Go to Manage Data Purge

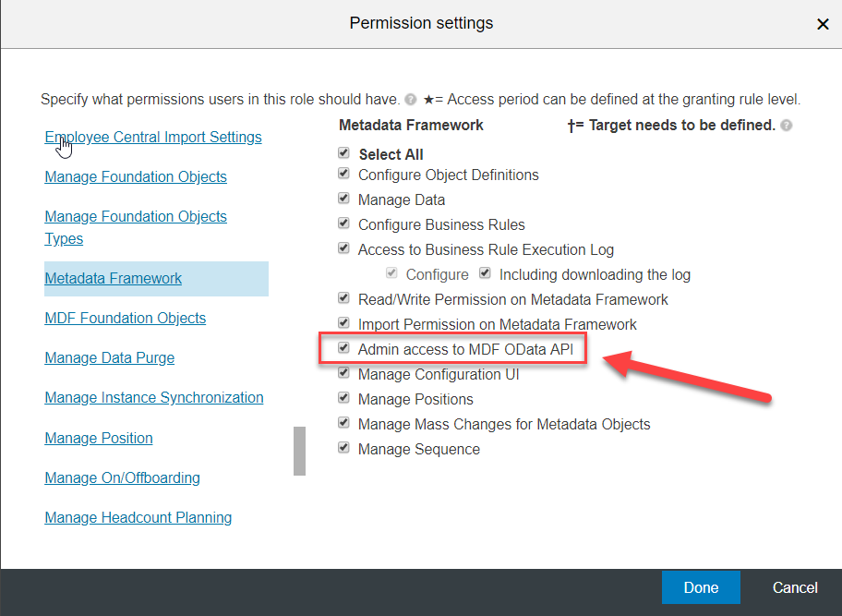pyautogui.click(x=110, y=357)
